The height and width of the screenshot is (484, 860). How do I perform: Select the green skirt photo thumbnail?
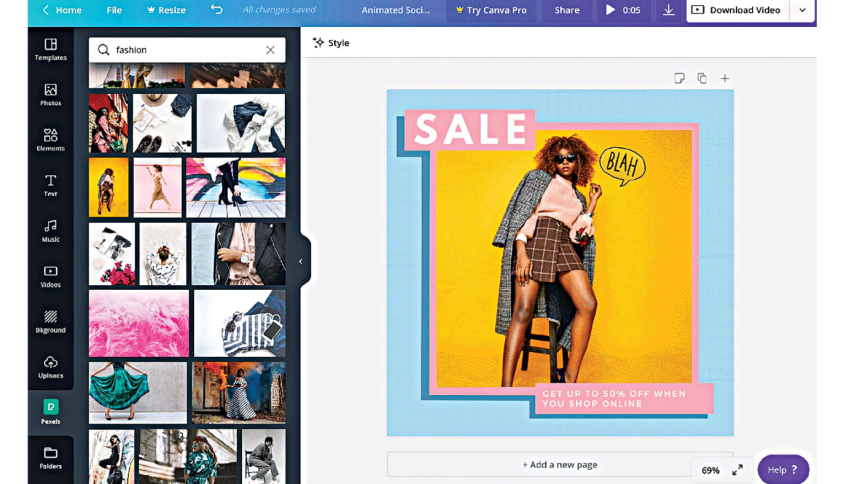click(x=138, y=393)
